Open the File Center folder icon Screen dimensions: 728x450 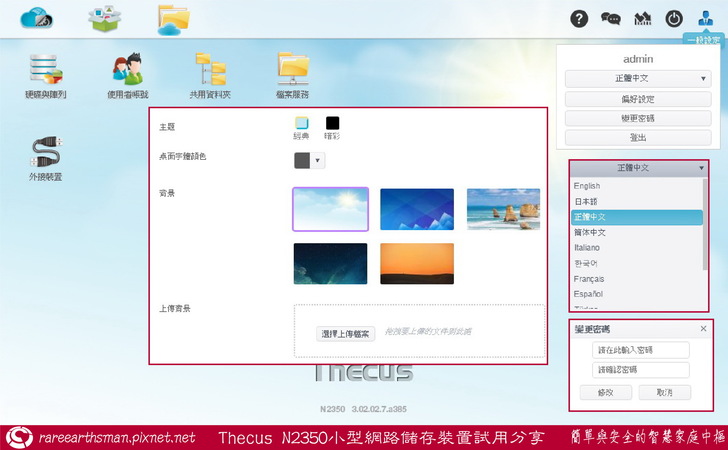point(173,18)
